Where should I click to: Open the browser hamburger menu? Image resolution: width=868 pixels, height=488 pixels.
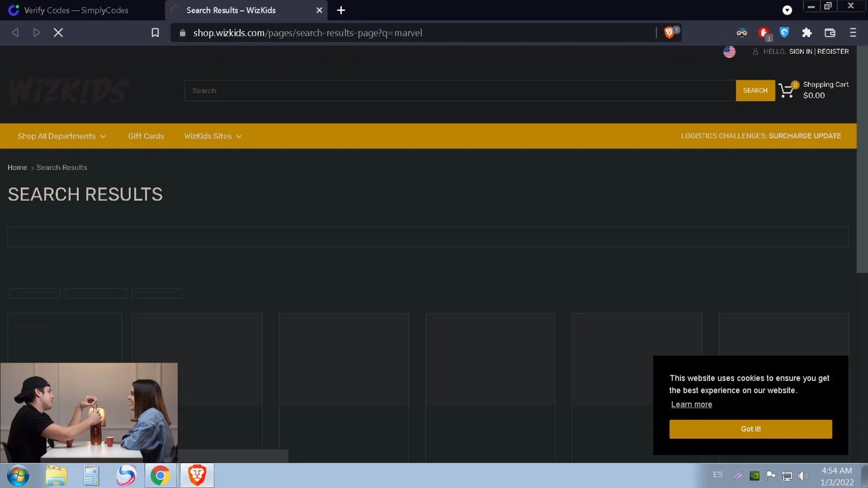(x=853, y=33)
